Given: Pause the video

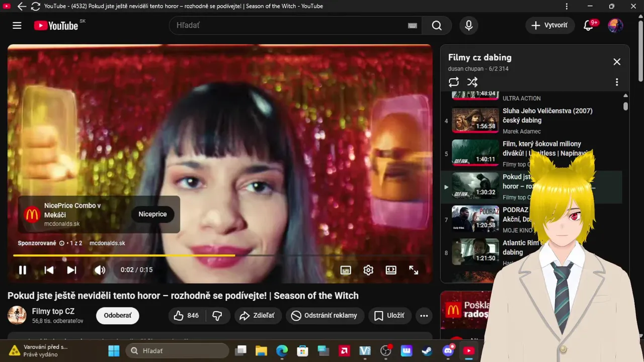Looking at the screenshot, I should point(23,270).
